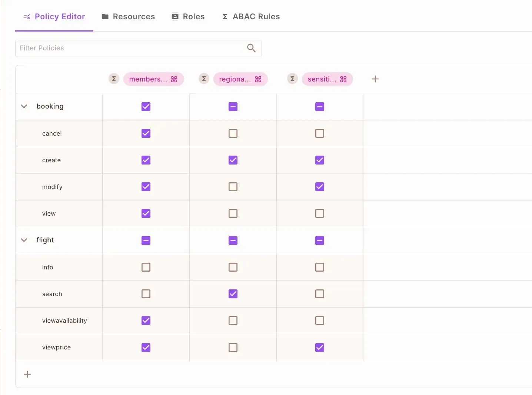
Task: Click the sigma icon beside members column
Action: pyautogui.click(x=114, y=79)
